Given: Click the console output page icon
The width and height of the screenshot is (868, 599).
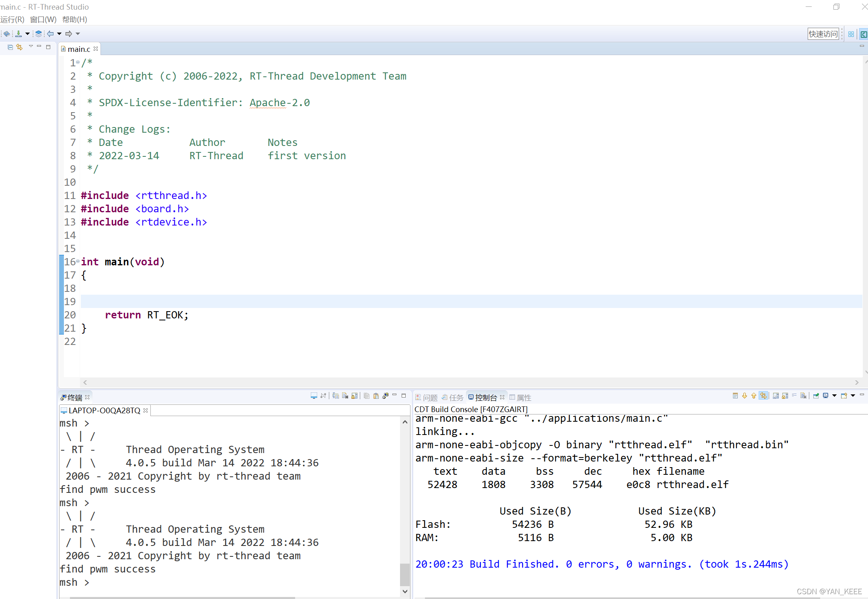Looking at the screenshot, I should tap(735, 396).
